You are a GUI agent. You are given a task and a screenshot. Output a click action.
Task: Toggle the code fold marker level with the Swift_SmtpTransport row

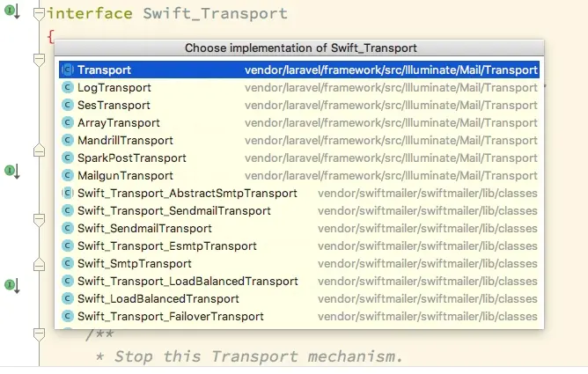[x=39, y=265]
